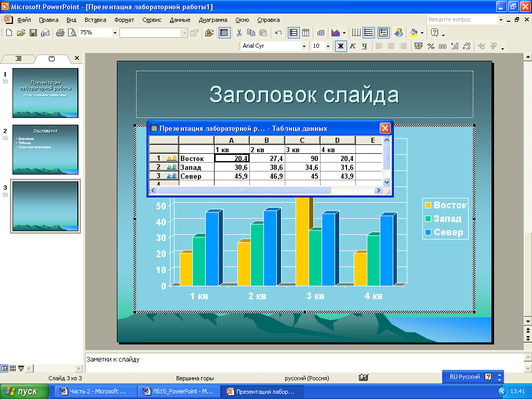Click the Increase Decimal icon
This screenshot has height=399, width=532.
click(x=455, y=46)
